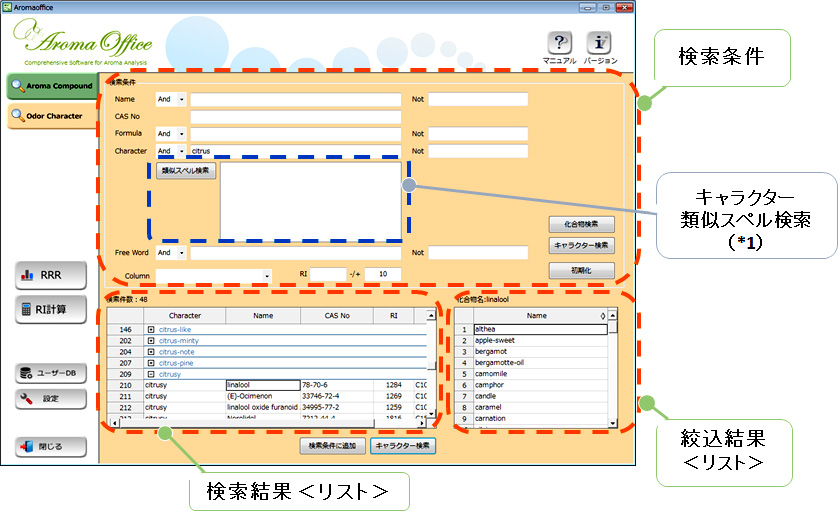The height and width of the screenshot is (511, 838).
Task: Click results list scroll right arrow
Action: coord(422,423)
